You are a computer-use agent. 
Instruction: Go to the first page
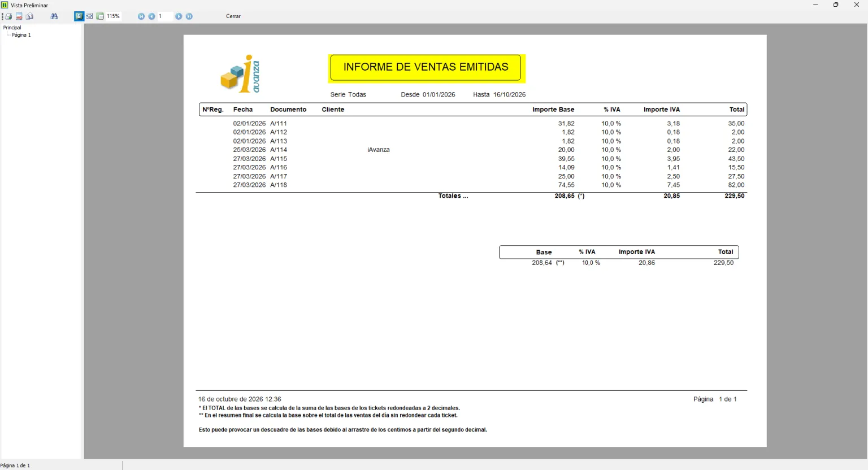coord(141,16)
